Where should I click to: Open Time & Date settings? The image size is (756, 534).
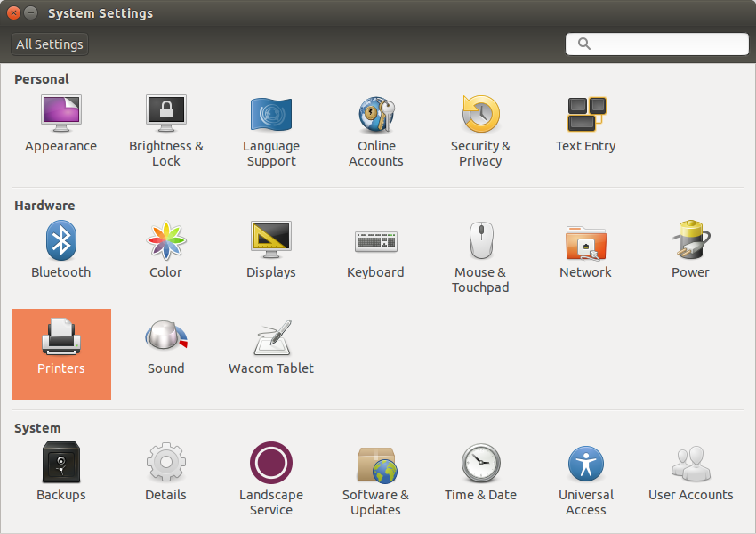[x=480, y=473]
